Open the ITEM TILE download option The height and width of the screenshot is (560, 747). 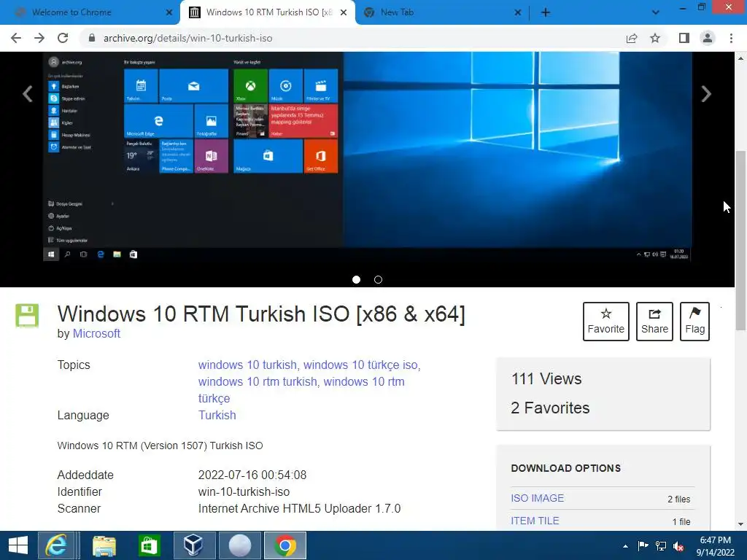point(535,521)
